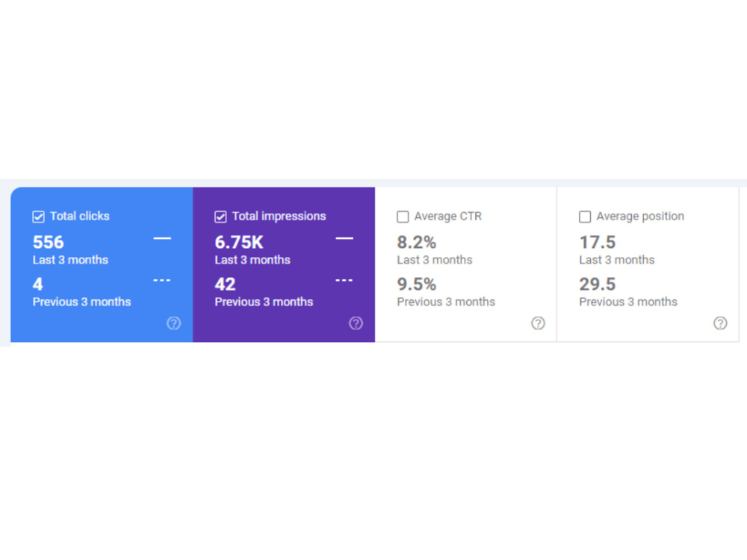Open help icon on Total impressions card
The height and width of the screenshot is (560, 747).
(356, 323)
